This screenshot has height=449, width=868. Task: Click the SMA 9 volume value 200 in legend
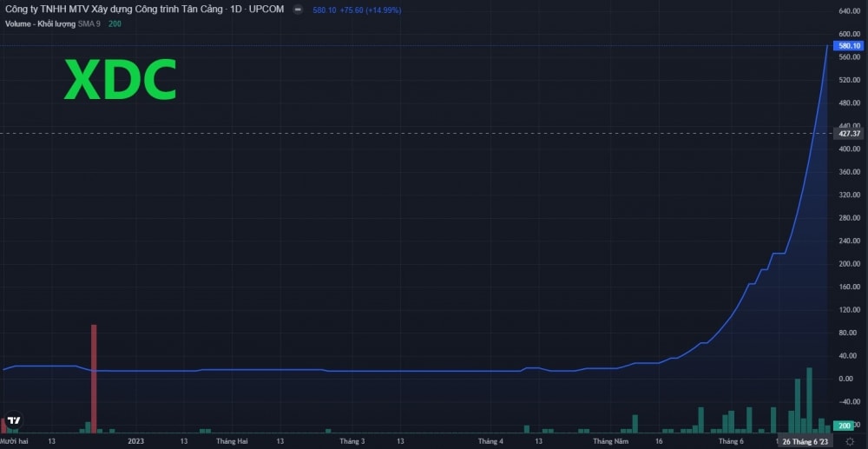point(115,23)
